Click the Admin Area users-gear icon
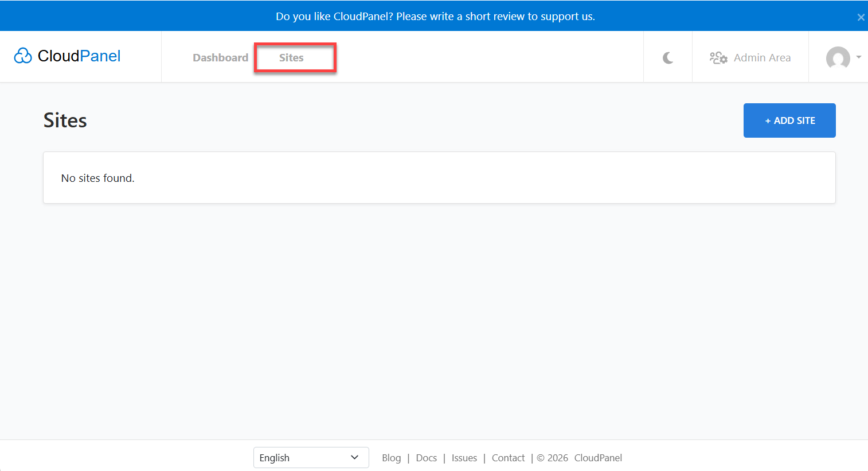The width and height of the screenshot is (868, 471). (x=718, y=58)
